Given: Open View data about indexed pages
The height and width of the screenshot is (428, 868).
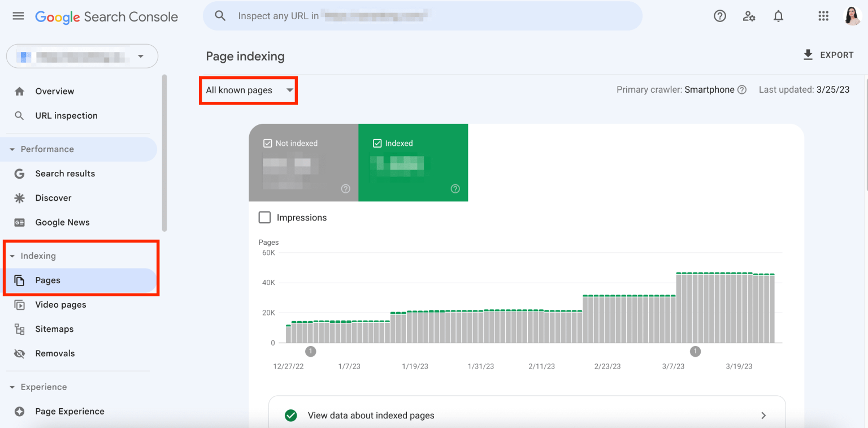Looking at the screenshot, I should tap(370, 415).
